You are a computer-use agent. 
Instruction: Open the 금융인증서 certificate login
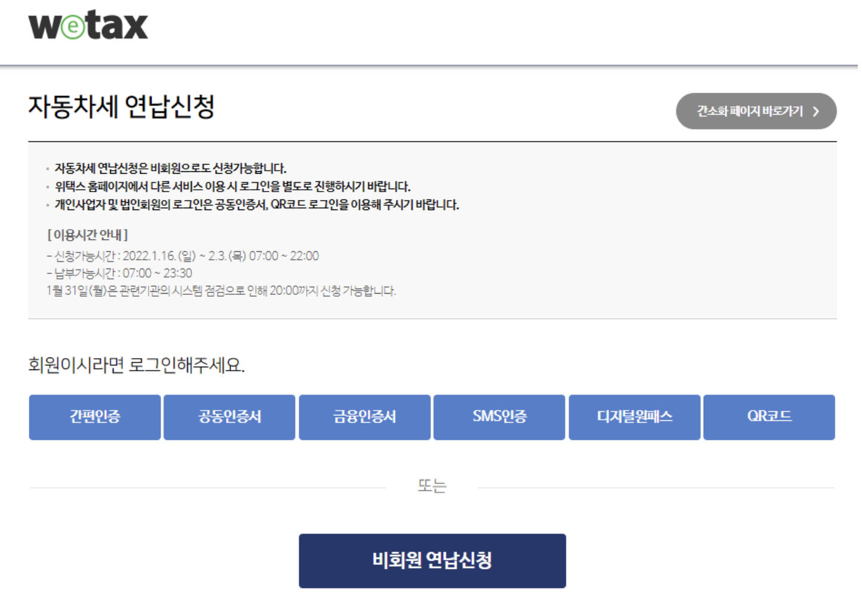pyautogui.click(x=364, y=417)
